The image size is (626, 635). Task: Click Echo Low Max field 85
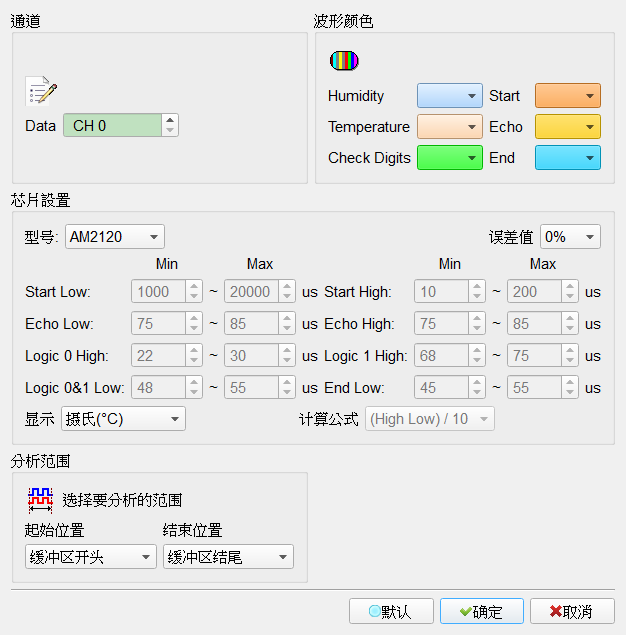click(x=251, y=323)
